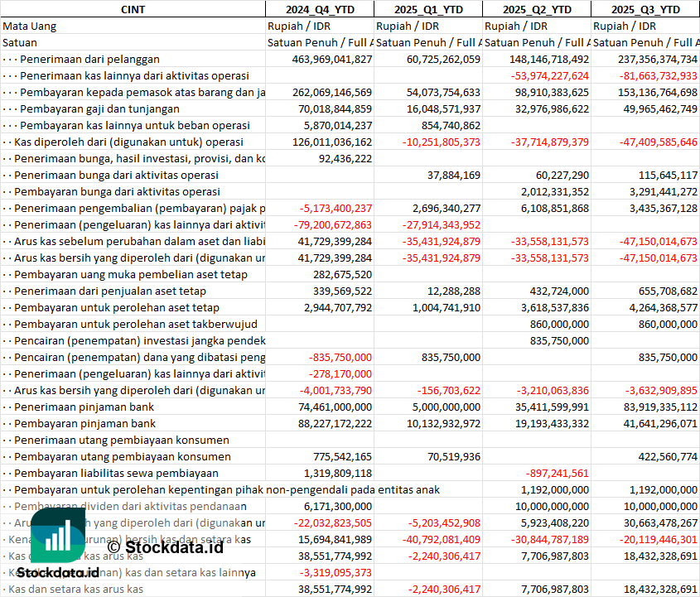Select the 2025_Q3_YTD column header
Screen dimensions: 700x597
coord(645,9)
